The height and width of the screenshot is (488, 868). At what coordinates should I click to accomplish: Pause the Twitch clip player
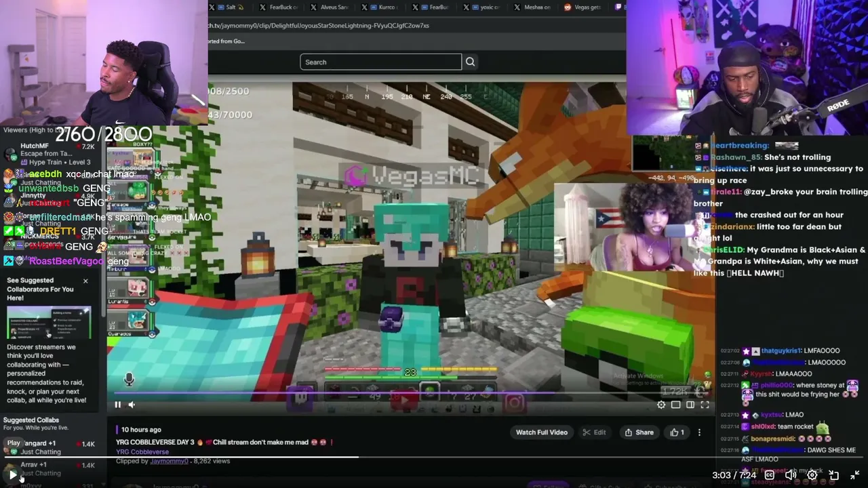click(117, 405)
